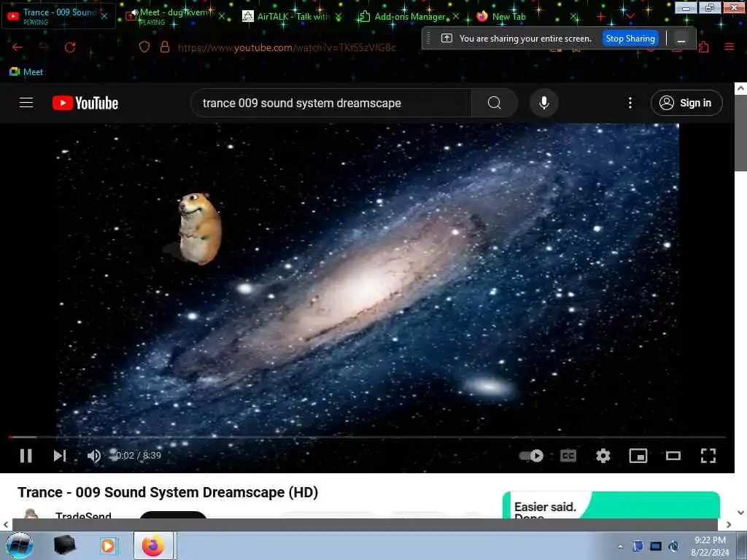
Task: Close the Add-ons Manager tab
Action: click(x=456, y=16)
